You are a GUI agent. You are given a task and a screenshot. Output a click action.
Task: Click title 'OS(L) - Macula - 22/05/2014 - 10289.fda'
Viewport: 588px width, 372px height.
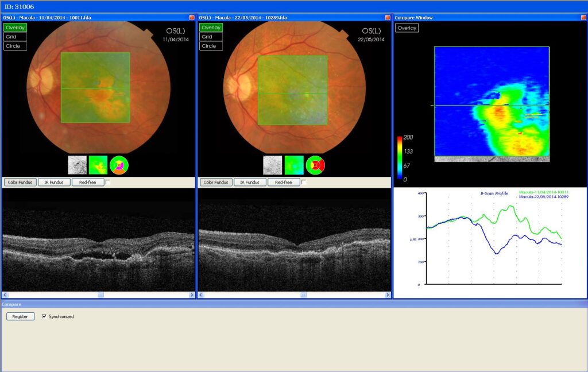click(243, 18)
